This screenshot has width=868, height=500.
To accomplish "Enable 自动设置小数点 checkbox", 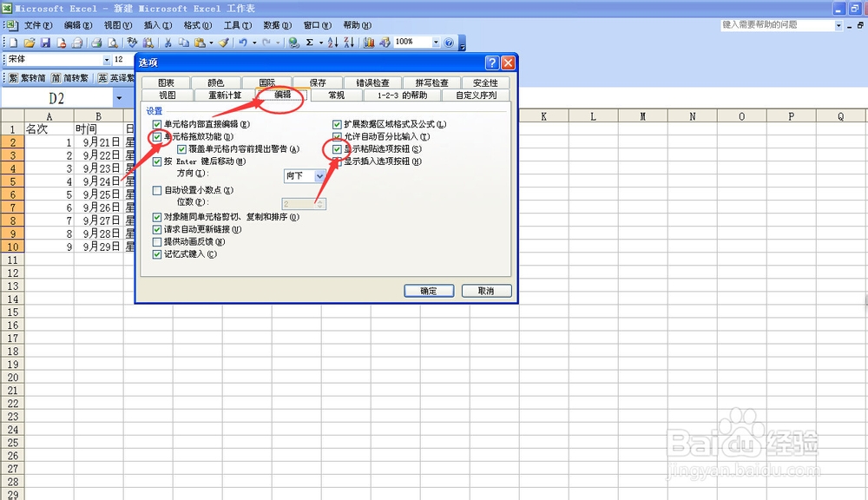I will tap(157, 190).
